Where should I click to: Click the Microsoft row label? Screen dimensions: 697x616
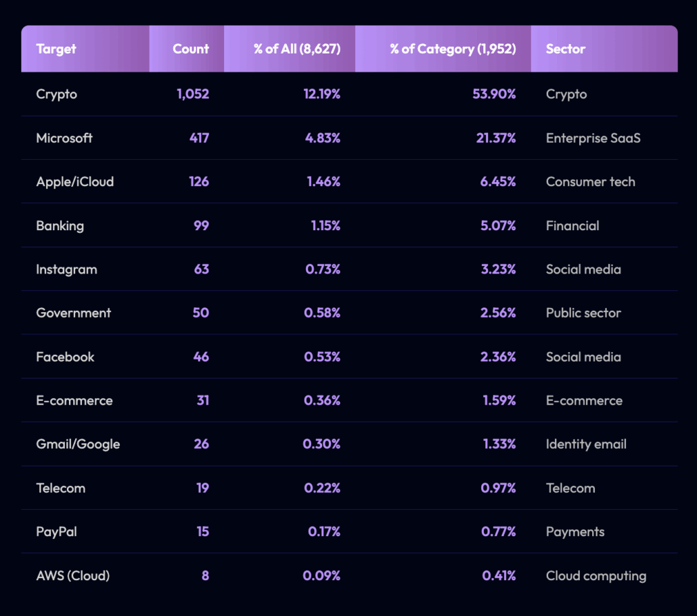click(64, 138)
